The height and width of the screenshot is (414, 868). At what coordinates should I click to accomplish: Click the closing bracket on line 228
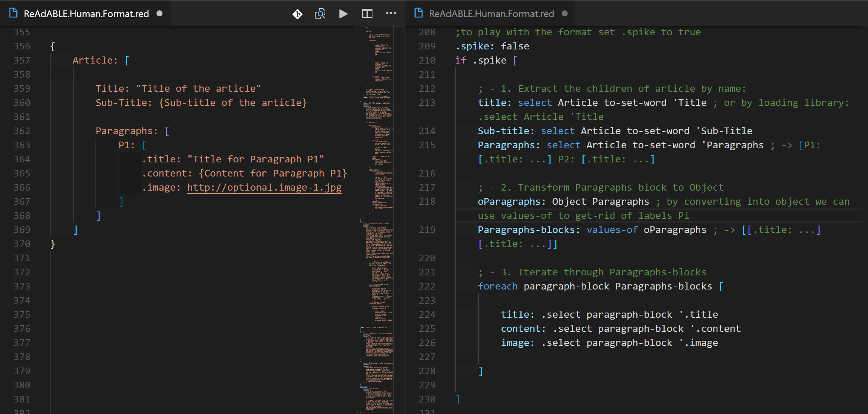click(481, 371)
